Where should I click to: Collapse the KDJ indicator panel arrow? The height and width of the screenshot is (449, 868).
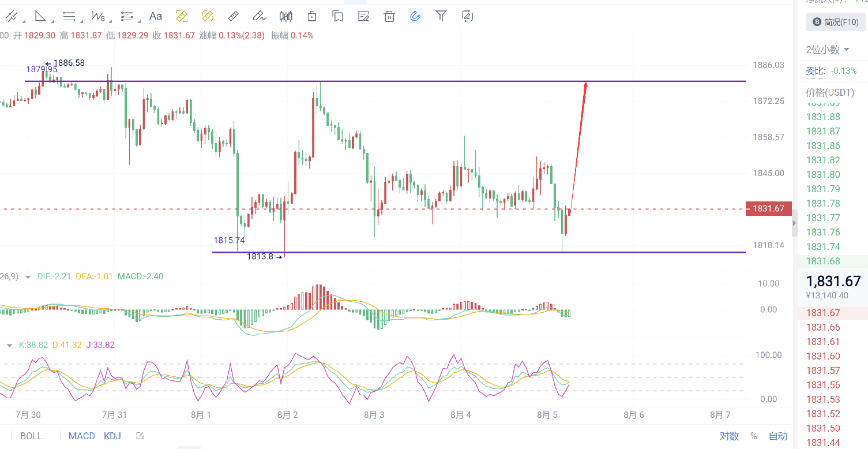pos(9,345)
